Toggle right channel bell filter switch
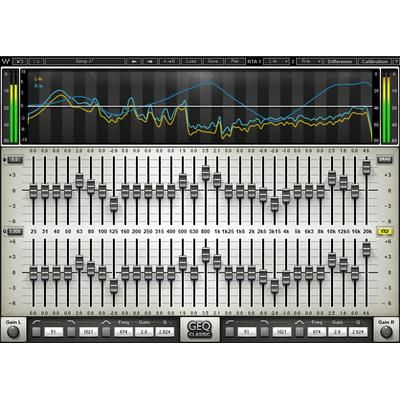Screen dimensions: 400x400 tap(300, 332)
